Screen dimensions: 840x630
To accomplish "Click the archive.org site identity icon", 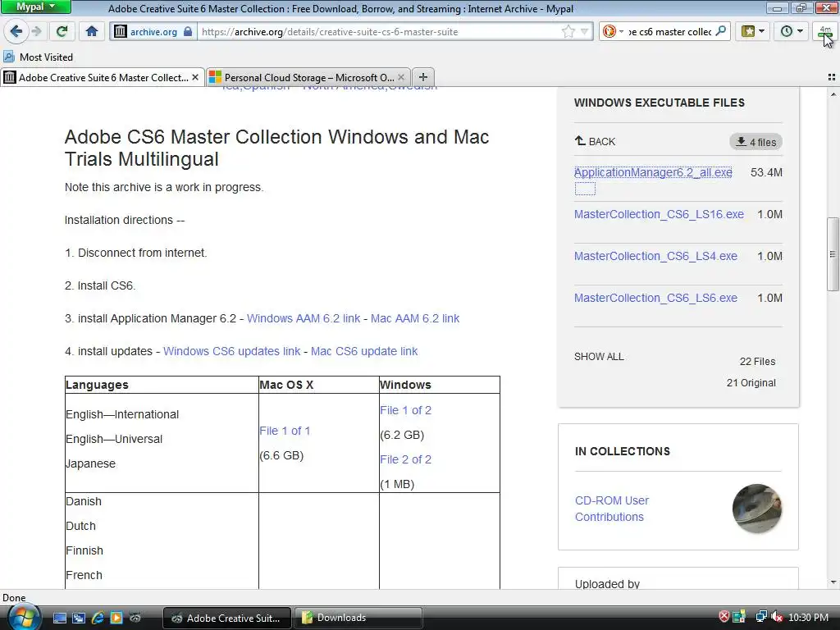I will tap(121, 32).
